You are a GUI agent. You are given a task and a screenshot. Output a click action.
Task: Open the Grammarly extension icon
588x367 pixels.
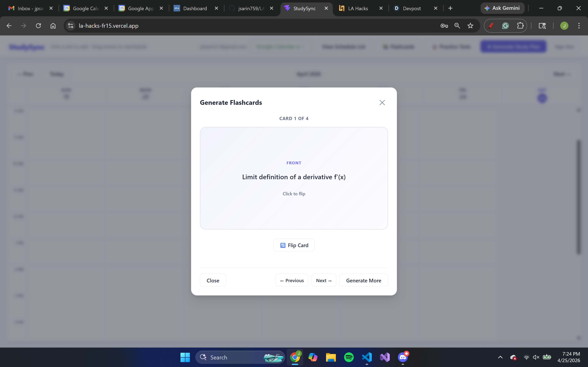505,26
